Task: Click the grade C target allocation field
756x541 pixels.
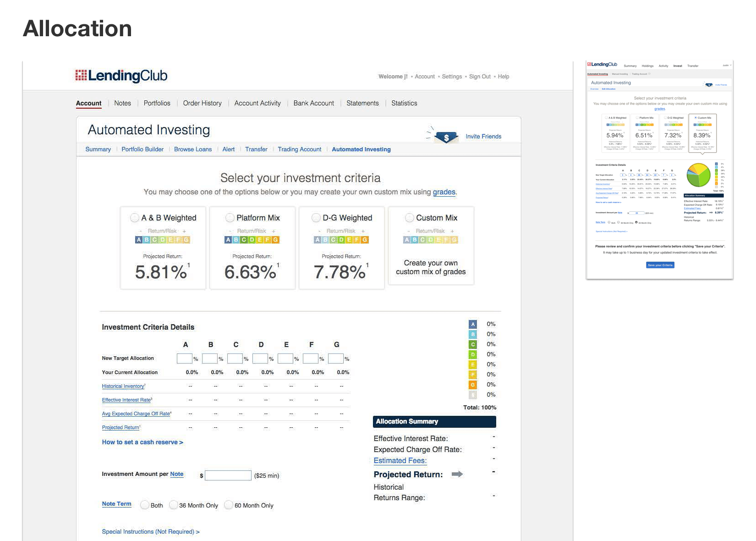Action: 235,359
